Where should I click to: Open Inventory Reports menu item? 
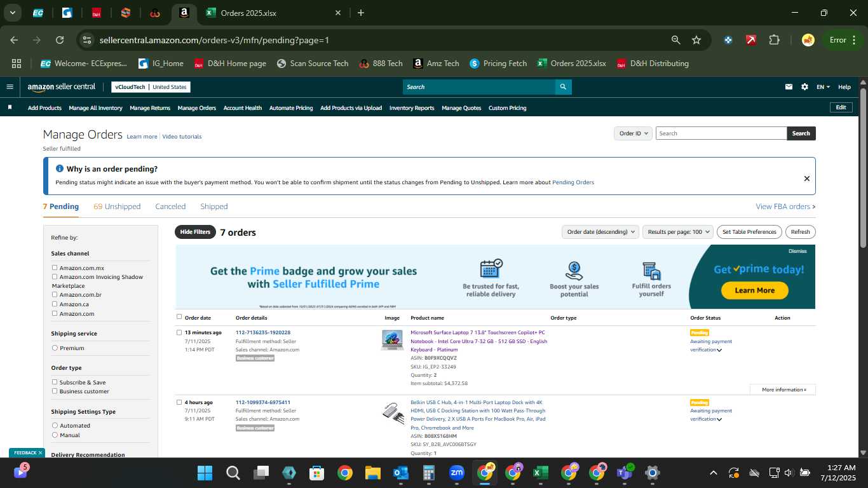pos(412,108)
